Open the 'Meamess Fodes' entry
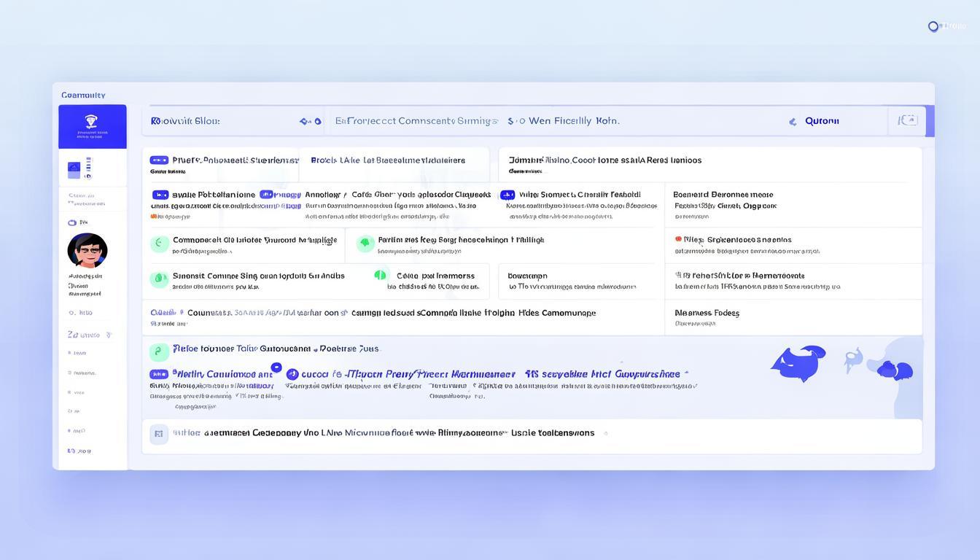 tap(707, 313)
